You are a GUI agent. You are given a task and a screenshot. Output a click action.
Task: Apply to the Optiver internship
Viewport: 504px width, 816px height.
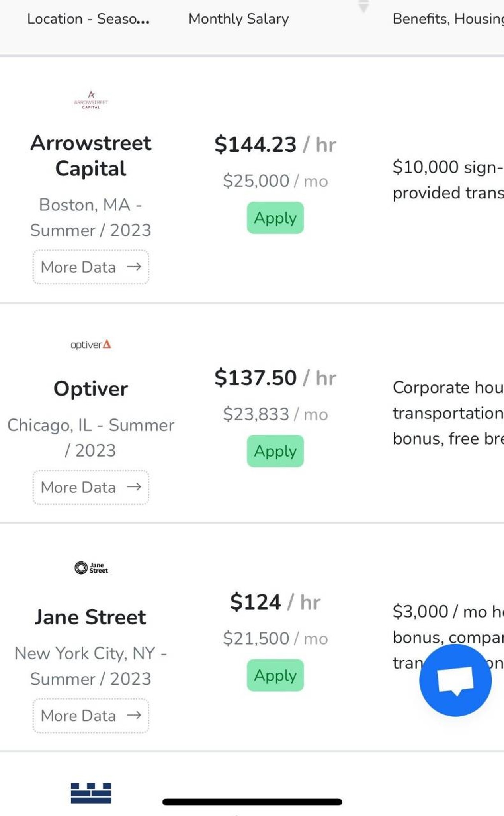point(275,451)
